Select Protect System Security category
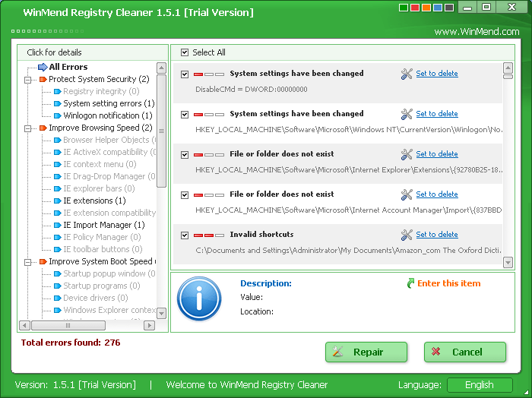 [99, 79]
